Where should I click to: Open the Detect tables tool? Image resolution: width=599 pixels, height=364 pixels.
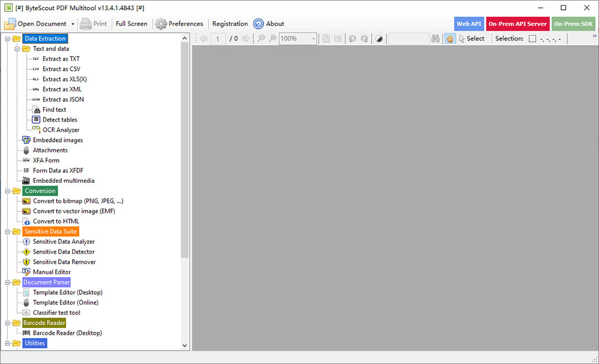click(x=59, y=120)
